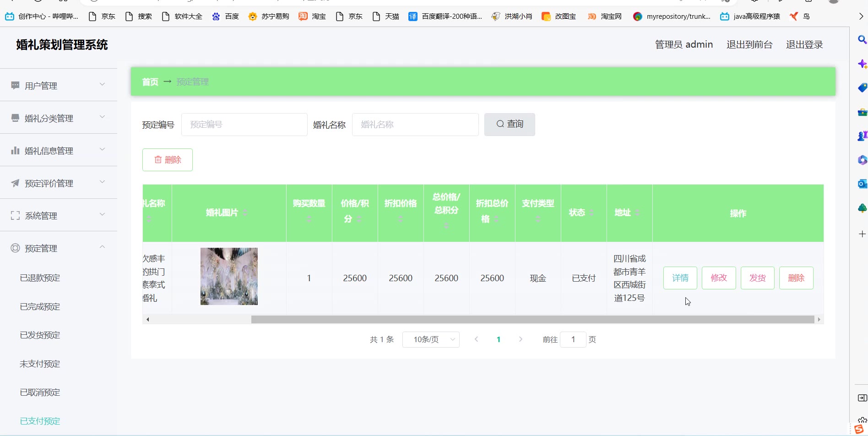The image size is (868, 436).
Task: Focus the 婚礼名称 input field
Action: pos(415,125)
